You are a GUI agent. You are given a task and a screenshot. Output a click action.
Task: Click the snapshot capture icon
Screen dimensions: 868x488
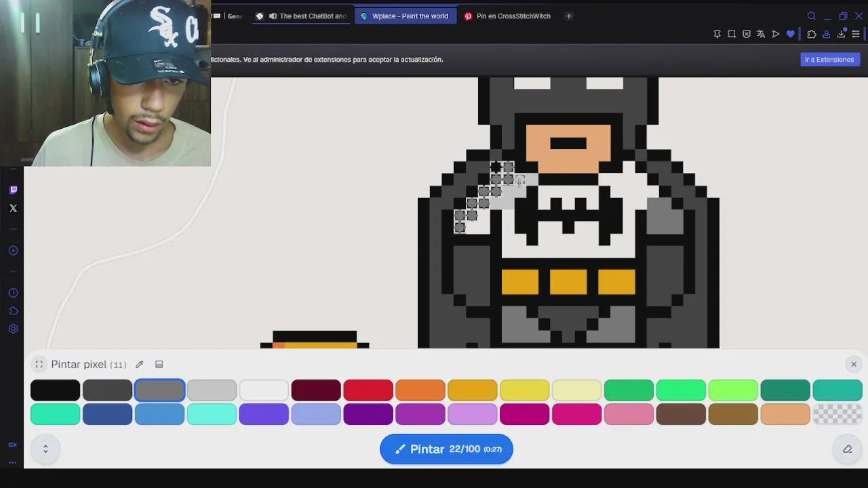click(x=732, y=34)
